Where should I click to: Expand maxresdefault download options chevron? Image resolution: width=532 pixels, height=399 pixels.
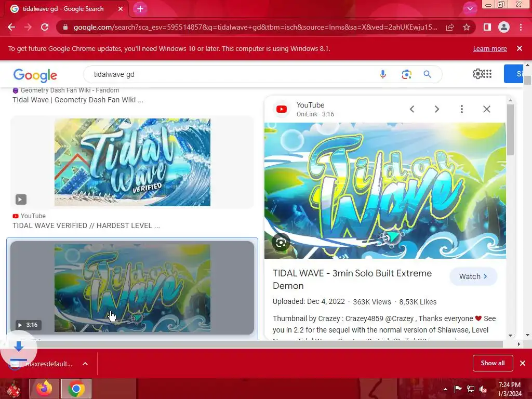tap(85, 364)
